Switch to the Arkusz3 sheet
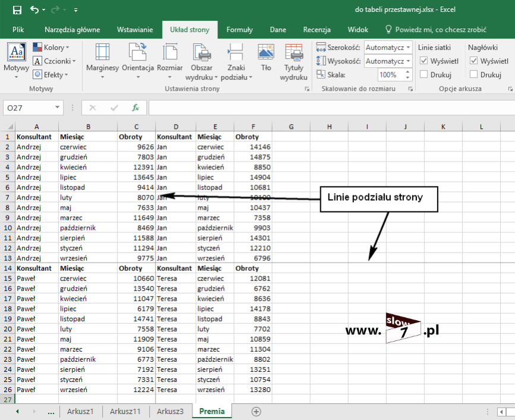 coord(170,412)
